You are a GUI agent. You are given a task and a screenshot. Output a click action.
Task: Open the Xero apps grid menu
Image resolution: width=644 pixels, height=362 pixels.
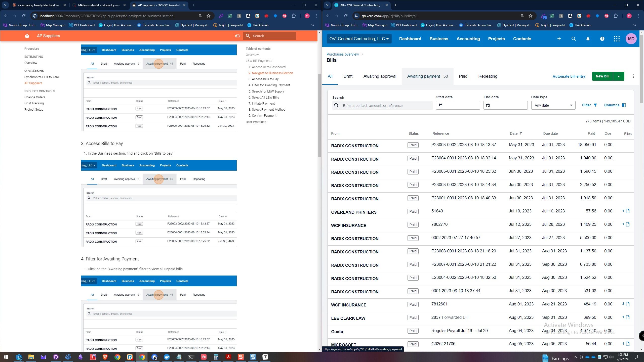pos(616,39)
